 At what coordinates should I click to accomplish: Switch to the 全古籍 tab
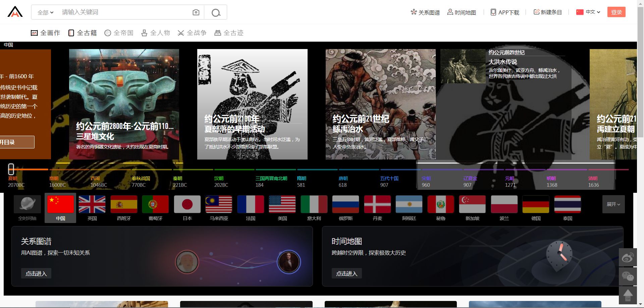[83, 33]
